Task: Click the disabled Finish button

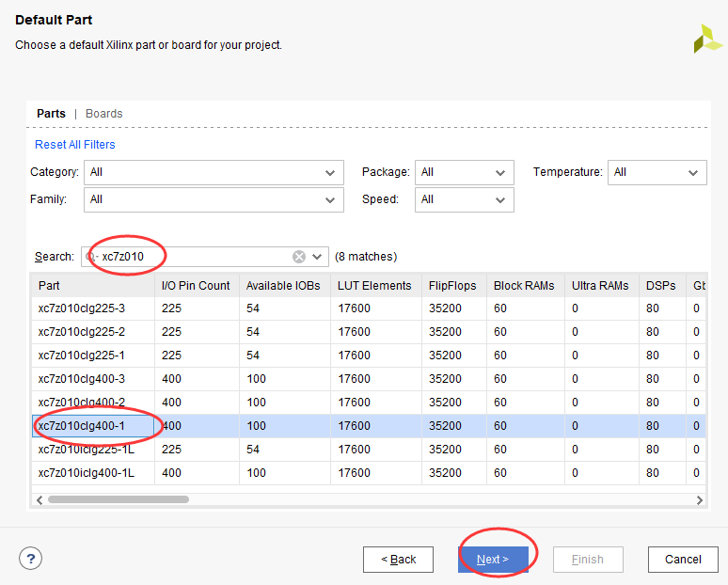Action: click(588, 560)
